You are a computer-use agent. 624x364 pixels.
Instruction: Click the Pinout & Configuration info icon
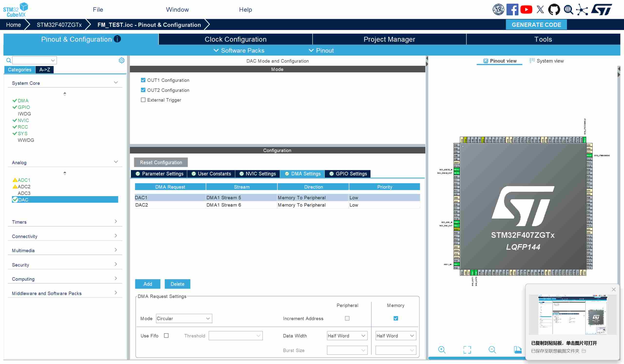click(x=117, y=39)
